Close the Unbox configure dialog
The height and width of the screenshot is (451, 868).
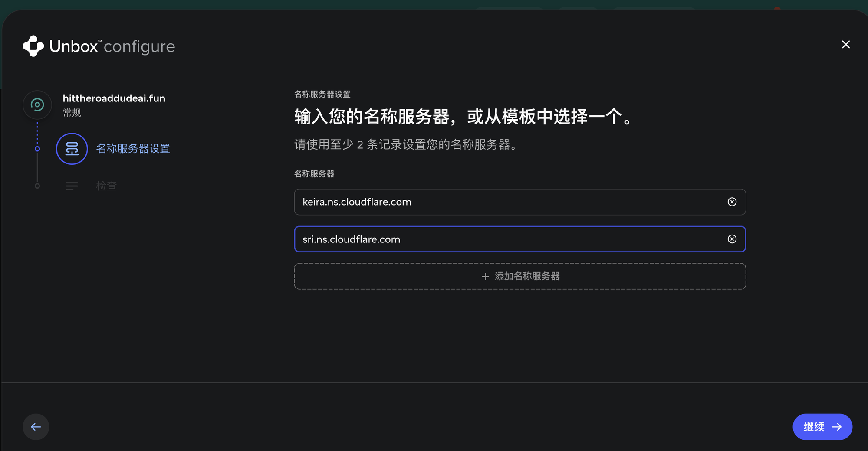coord(845,44)
